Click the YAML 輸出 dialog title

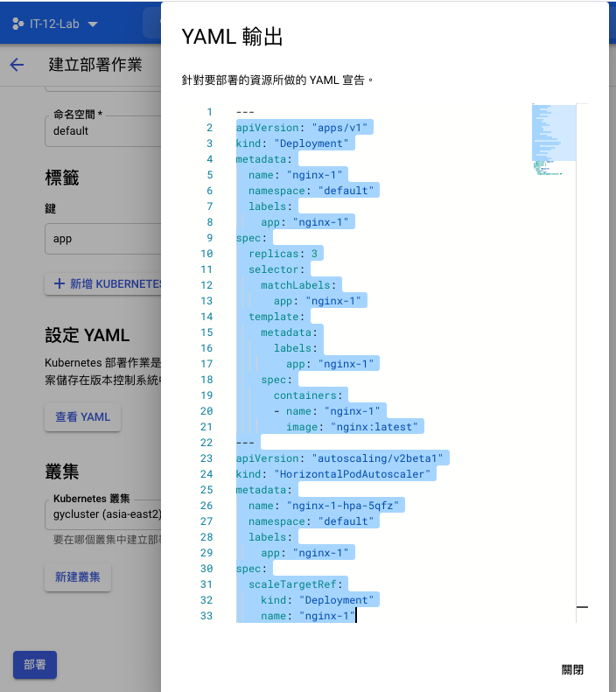(x=232, y=37)
